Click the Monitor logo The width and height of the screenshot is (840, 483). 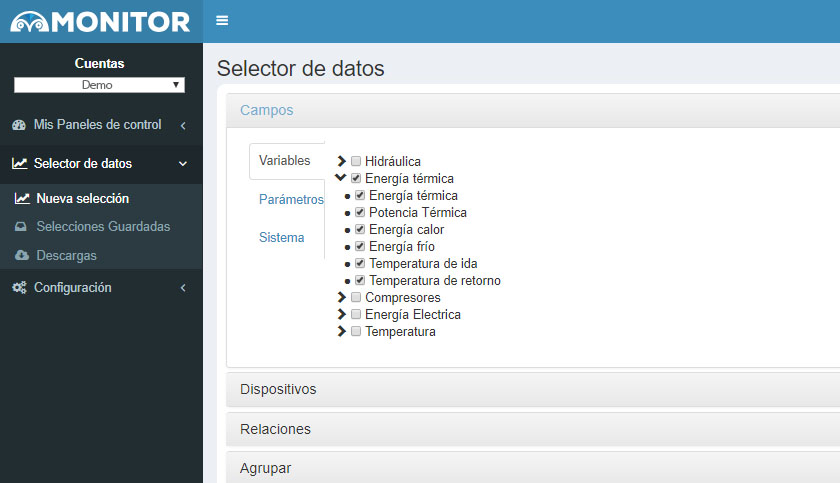100,21
